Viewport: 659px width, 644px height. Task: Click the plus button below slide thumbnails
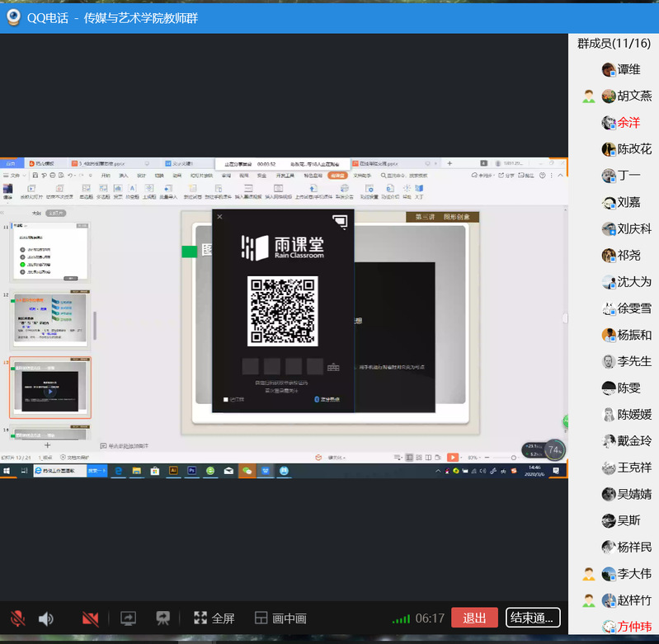point(48,445)
